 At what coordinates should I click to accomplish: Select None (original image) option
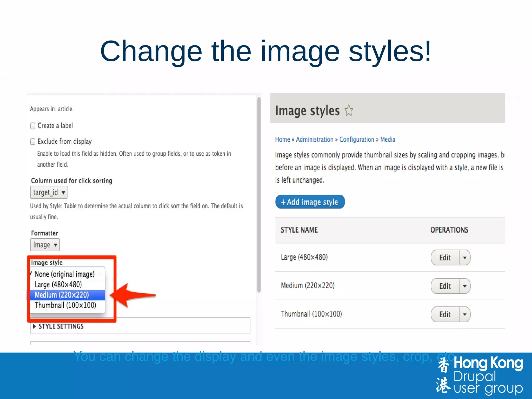click(64, 274)
